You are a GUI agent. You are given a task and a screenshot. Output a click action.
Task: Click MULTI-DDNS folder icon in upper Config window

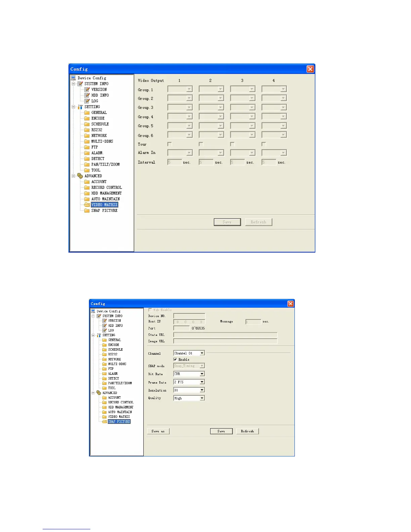[87, 141]
